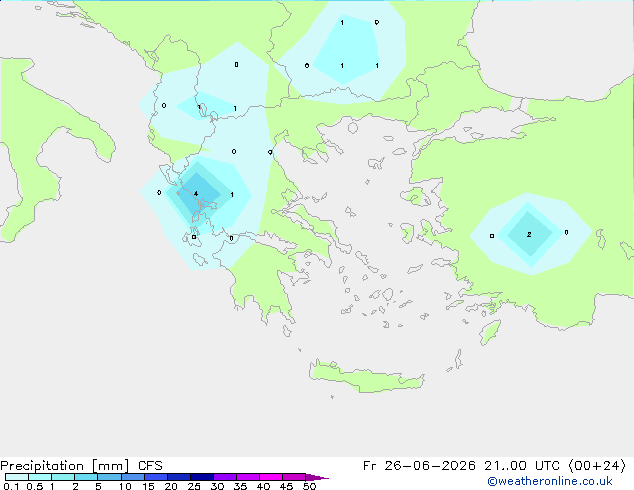634x490 pixels.
Task: Click the 45–50 mm legend color swatch
Action: coord(294,477)
